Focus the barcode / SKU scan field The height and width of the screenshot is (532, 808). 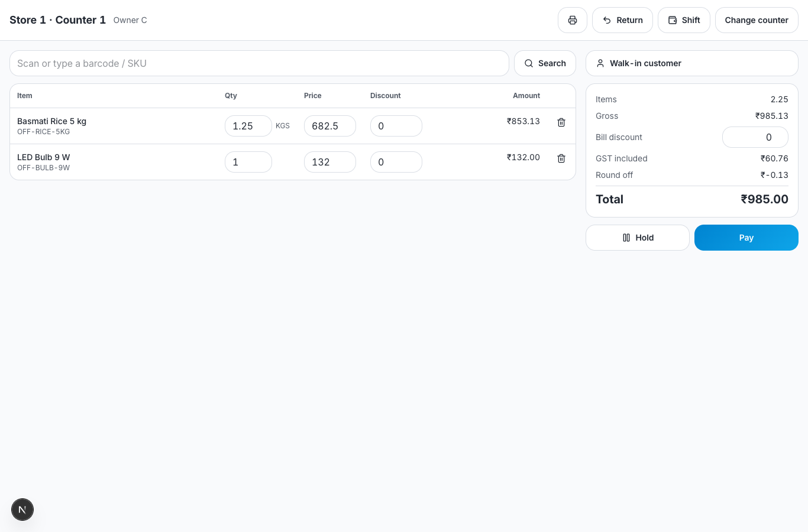pyautogui.click(x=259, y=63)
